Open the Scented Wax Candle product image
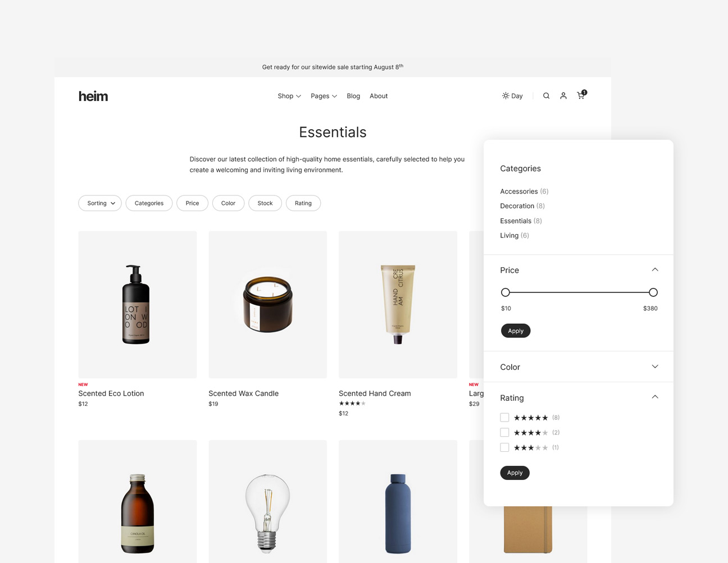 pos(267,304)
